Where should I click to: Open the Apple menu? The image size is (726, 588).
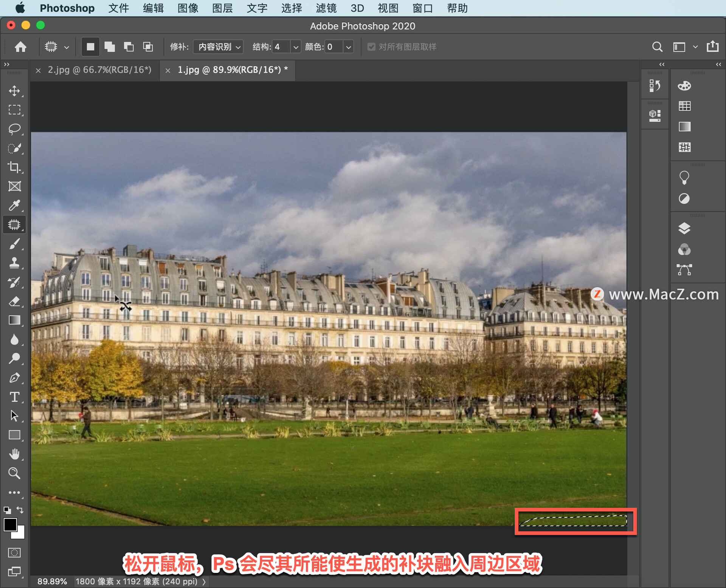pyautogui.click(x=20, y=8)
